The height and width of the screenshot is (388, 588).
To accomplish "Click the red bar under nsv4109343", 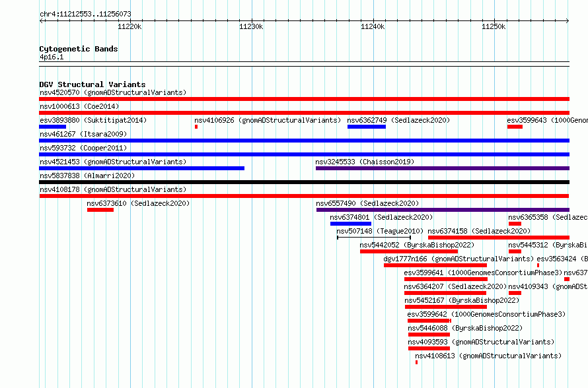I will 515,293.
